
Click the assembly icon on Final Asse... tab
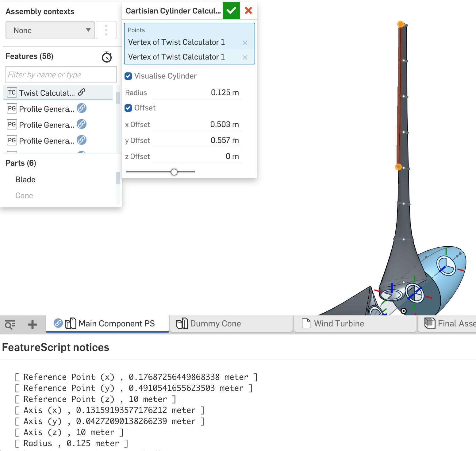(x=430, y=323)
